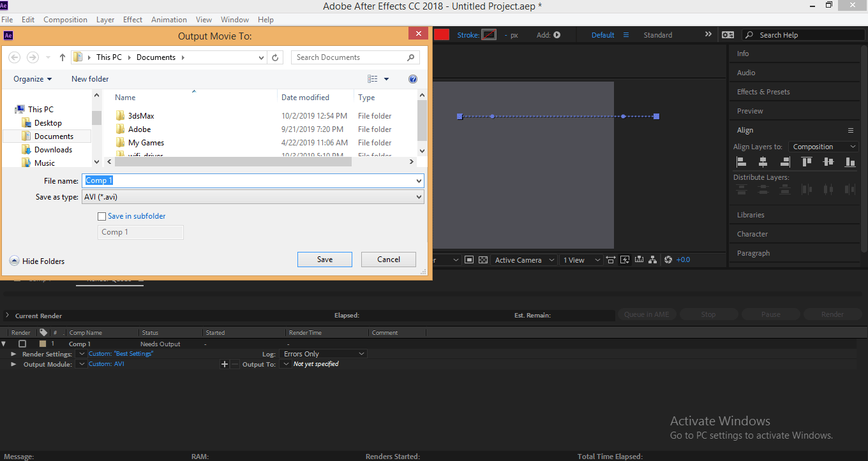The height and width of the screenshot is (461, 868).
Task: Click the Save button
Action: click(x=325, y=260)
